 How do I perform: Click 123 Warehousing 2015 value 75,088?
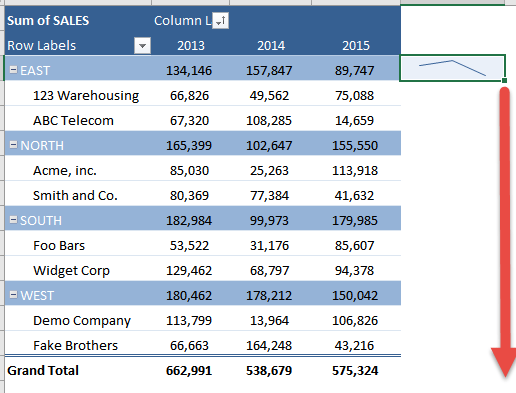point(354,96)
